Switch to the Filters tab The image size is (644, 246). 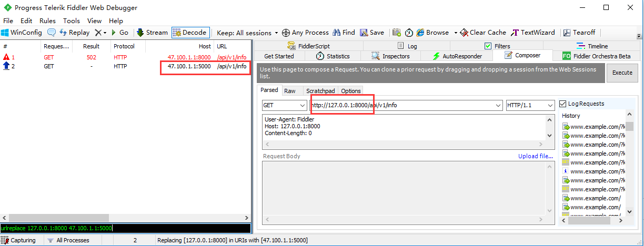[497, 46]
